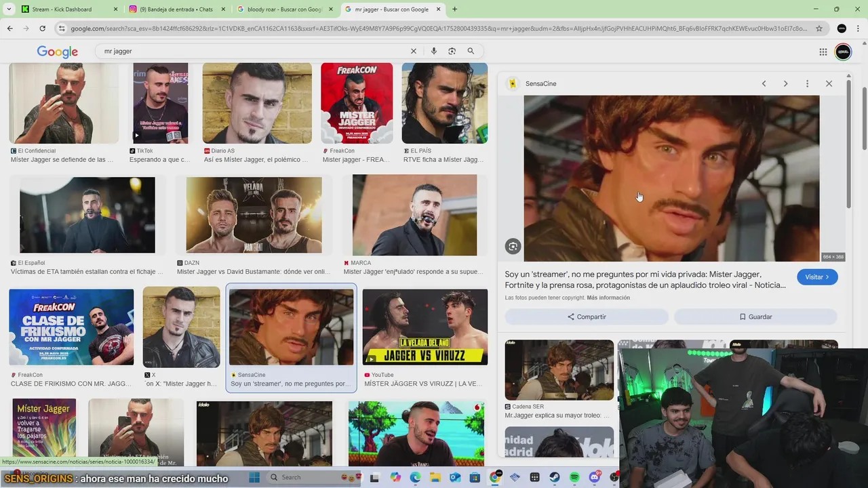Search inside image with Lens overlay icon
Screen dimensions: 868x488
(x=513, y=247)
